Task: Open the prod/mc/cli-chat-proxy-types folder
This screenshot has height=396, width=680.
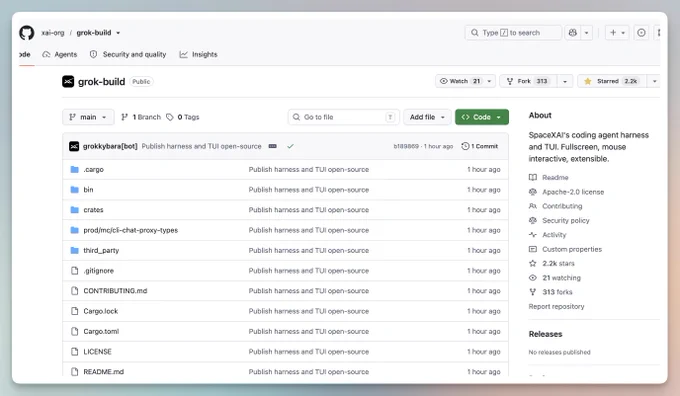Action: pos(131,230)
